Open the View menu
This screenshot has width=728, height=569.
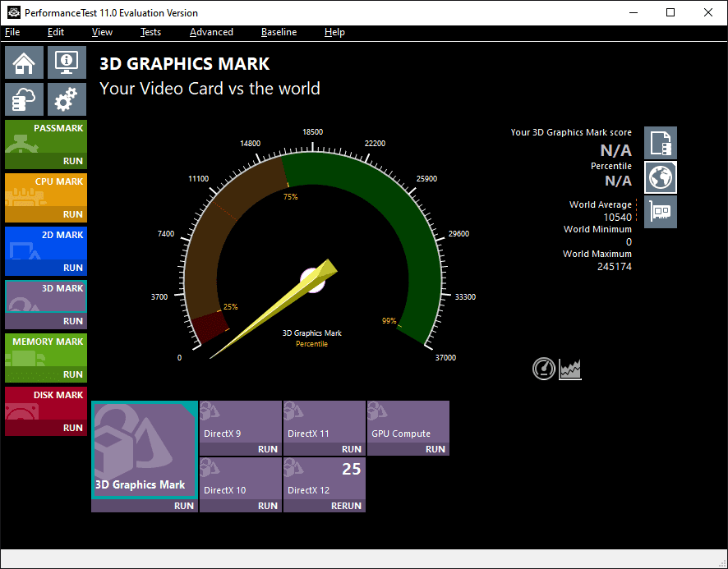pyautogui.click(x=102, y=32)
